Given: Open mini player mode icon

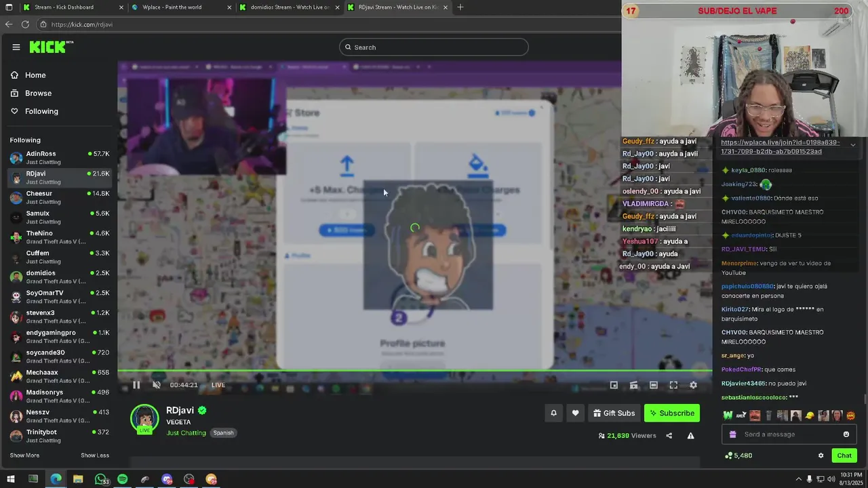Looking at the screenshot, I should tap(614, 385).
